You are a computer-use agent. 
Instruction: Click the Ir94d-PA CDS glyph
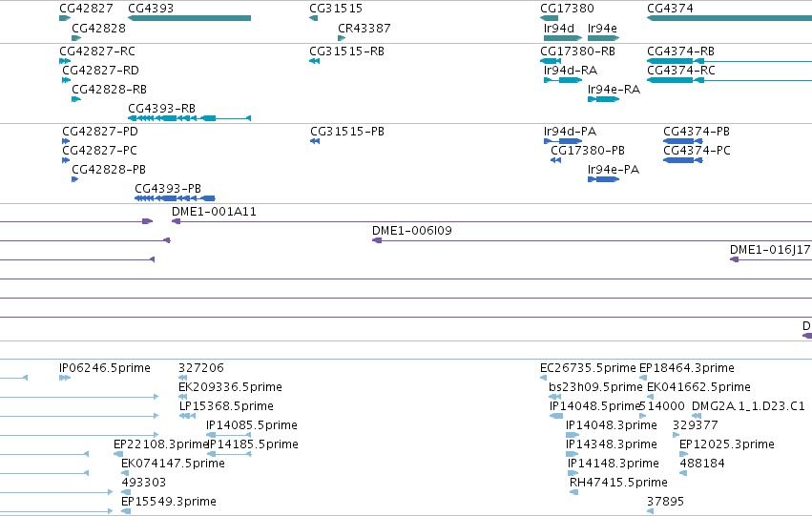(563, 141)
